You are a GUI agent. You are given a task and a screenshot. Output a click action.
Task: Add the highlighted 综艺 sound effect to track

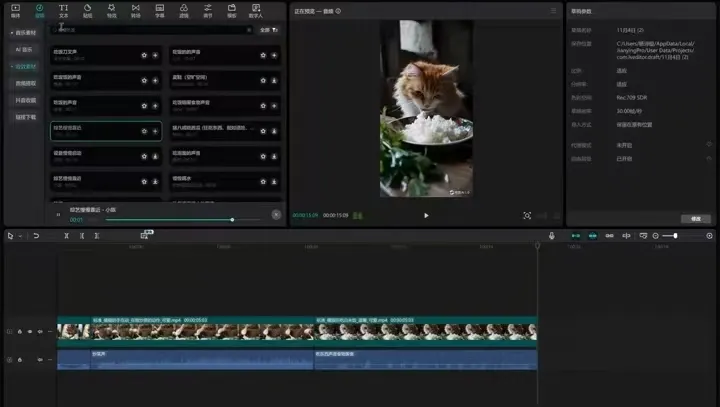click(155, 131)
